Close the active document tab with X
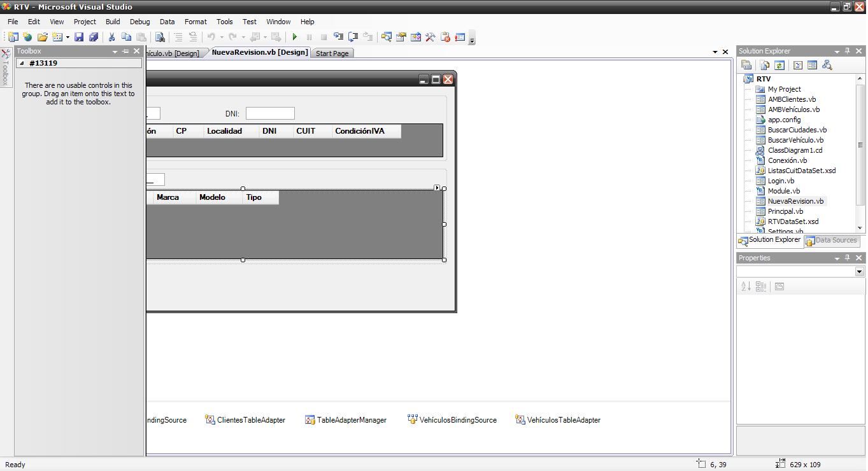The height and width of the screenshot is (471, 868). tap(725, 52)
